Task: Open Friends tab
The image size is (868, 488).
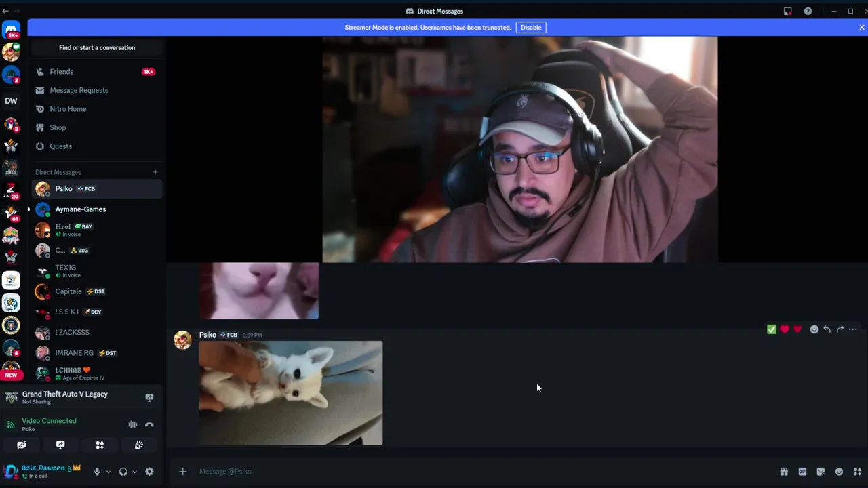Action: tap(97, 72)
